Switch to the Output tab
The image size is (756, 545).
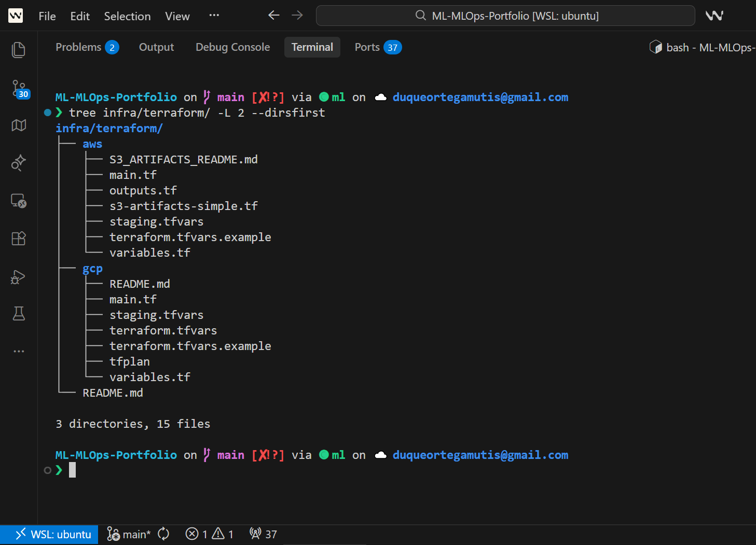point(156,47)
